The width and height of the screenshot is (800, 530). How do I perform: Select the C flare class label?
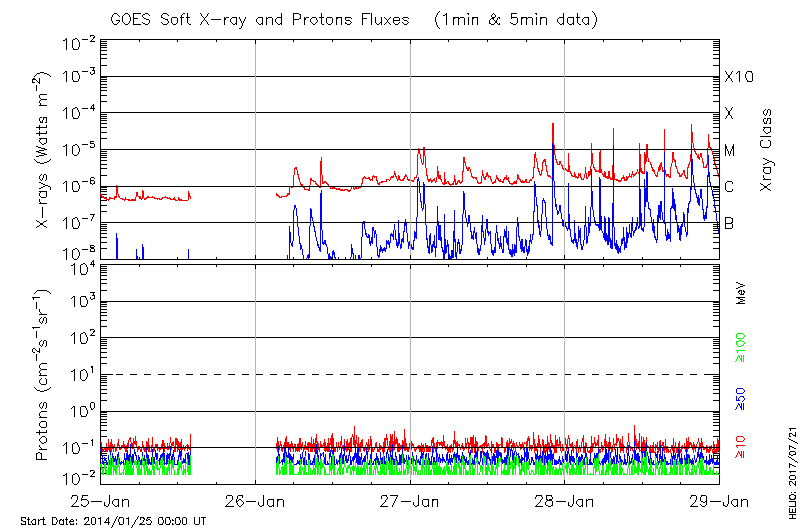730,187
